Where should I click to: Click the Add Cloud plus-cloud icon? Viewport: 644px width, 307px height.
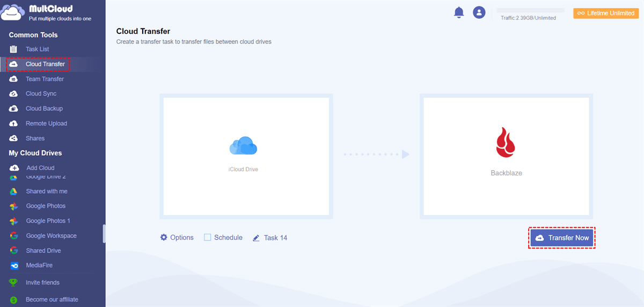pos(14,168)
